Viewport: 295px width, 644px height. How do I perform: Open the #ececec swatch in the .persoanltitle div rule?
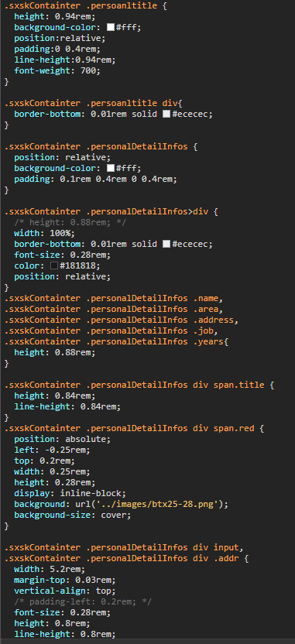(x=166, y=115)
